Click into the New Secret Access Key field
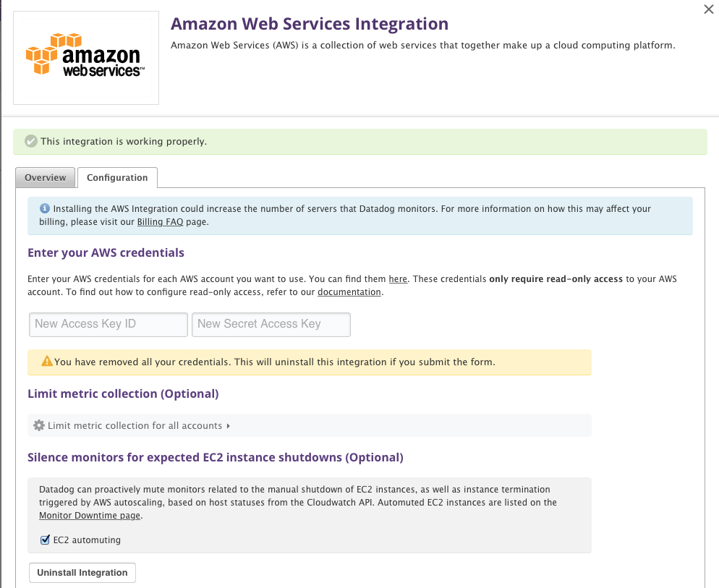 point(271,324)
